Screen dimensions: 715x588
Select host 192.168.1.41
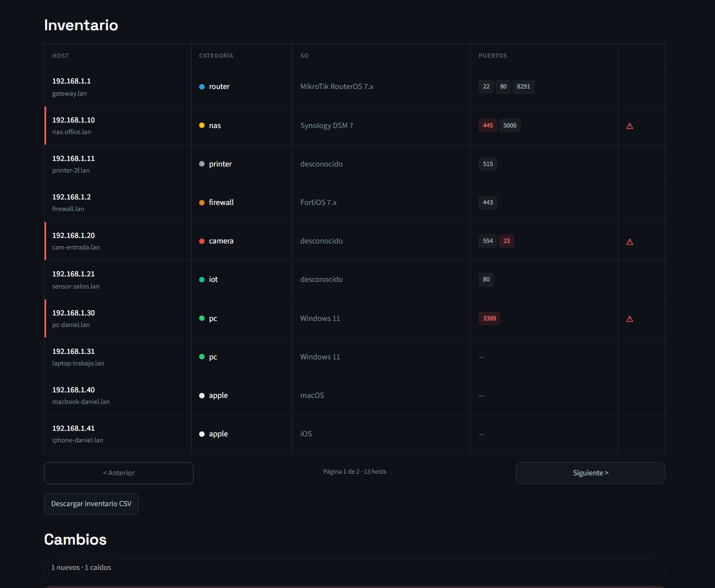pyautogui.click(x=74, y=428)
